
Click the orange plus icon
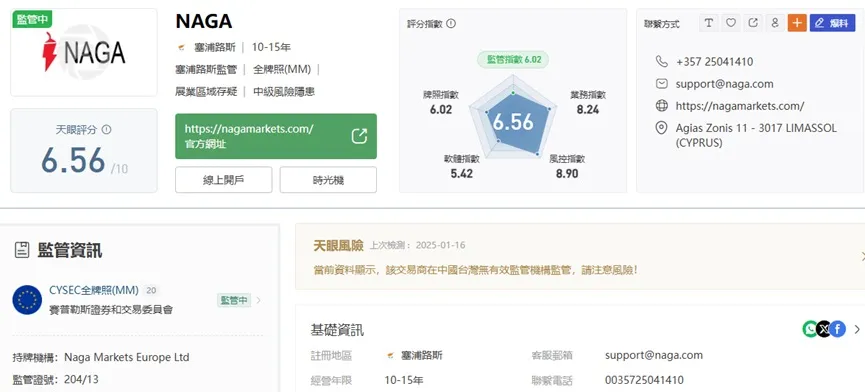[x=797, y=23]
